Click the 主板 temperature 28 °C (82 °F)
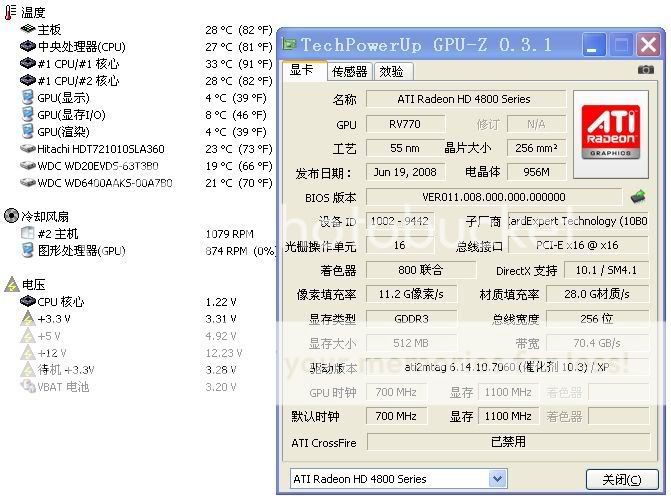The height and width of the screenshot is (500, 671). [x=239, y=30]
